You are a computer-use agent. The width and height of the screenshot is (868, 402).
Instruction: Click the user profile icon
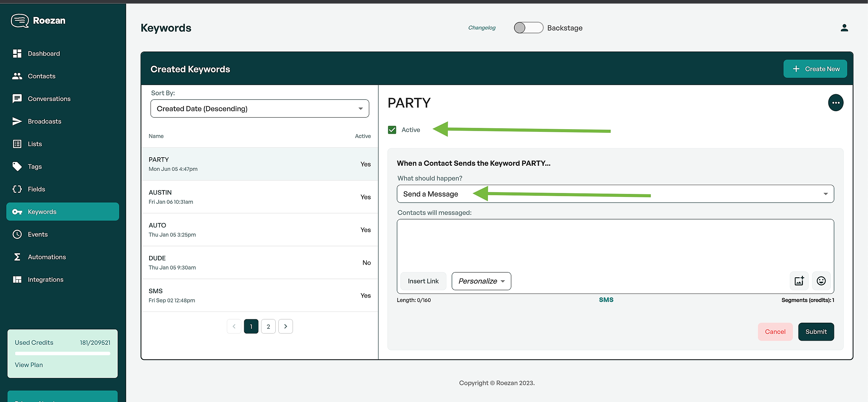point(844,28)
